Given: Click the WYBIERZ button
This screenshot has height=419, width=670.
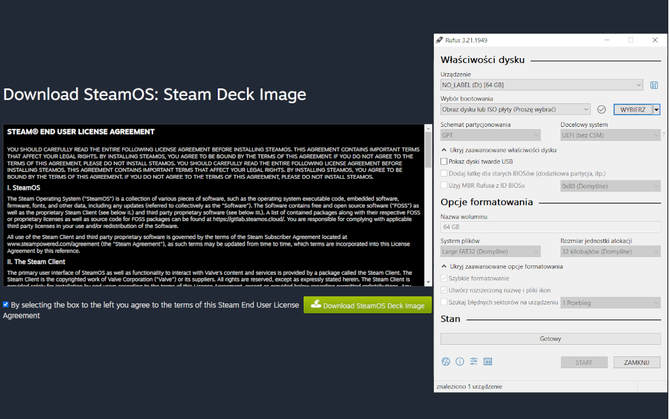Looking at the screenshot, I should pos(633,110).
